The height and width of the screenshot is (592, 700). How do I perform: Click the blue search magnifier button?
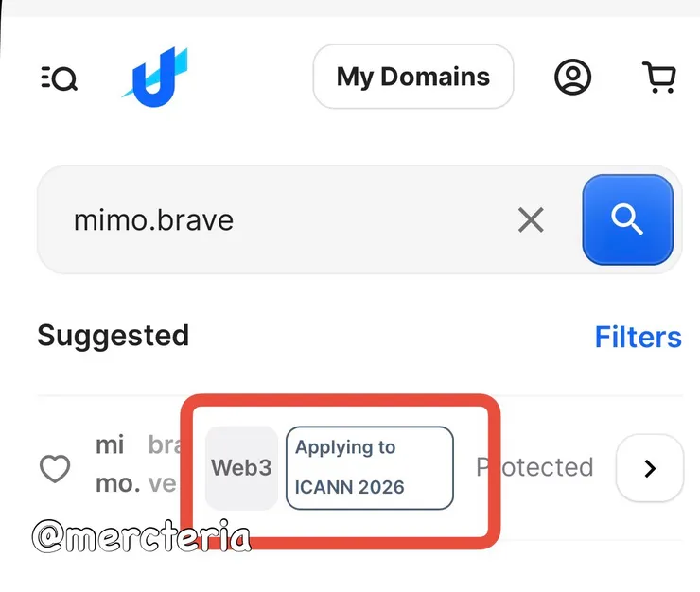click(627, 219)
